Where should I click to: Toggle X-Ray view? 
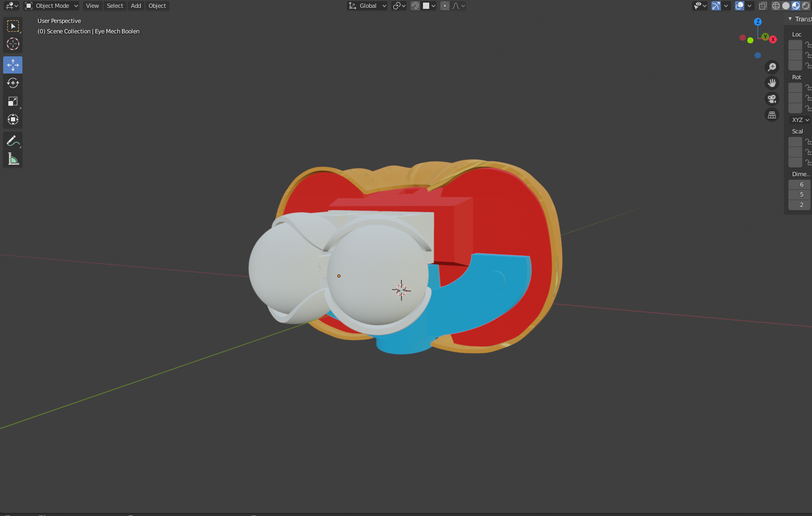[762, 6]
